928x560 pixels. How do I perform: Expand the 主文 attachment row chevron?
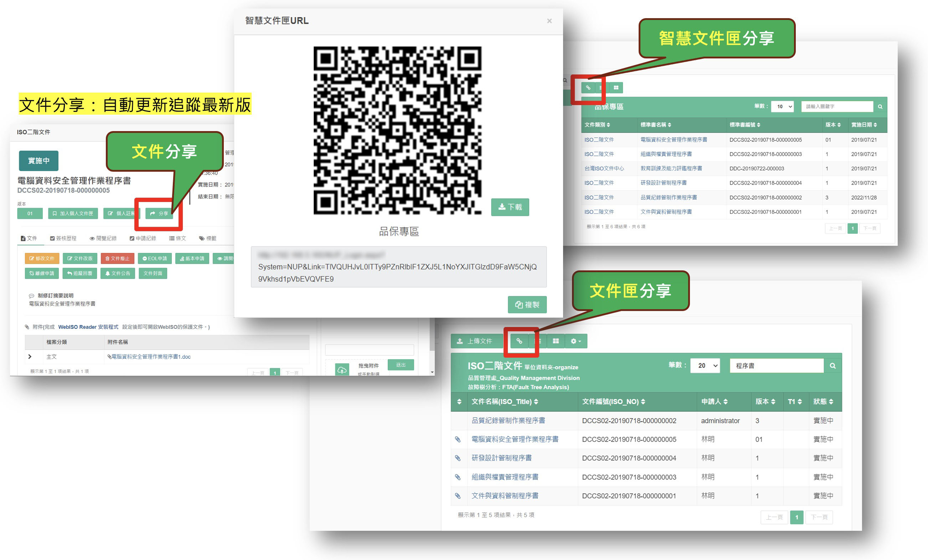30,357
